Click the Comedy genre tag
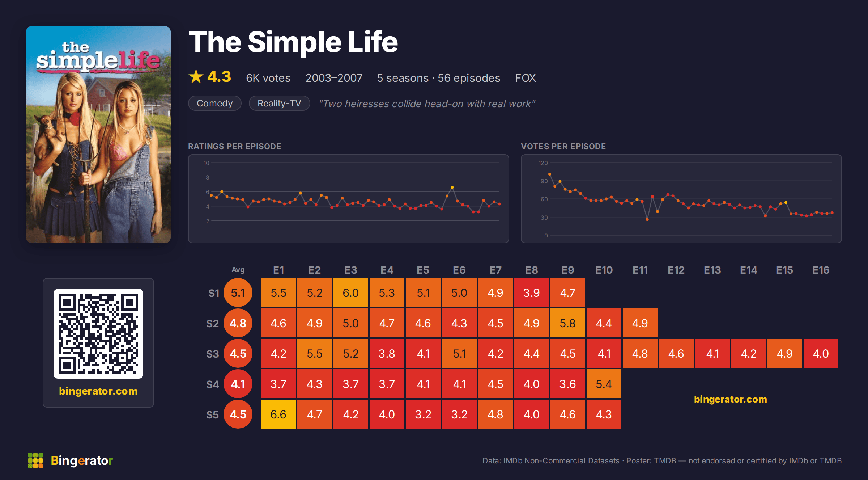Image resolution: width=868 pixels, height=480 pixels. click(x=215, y=103)
